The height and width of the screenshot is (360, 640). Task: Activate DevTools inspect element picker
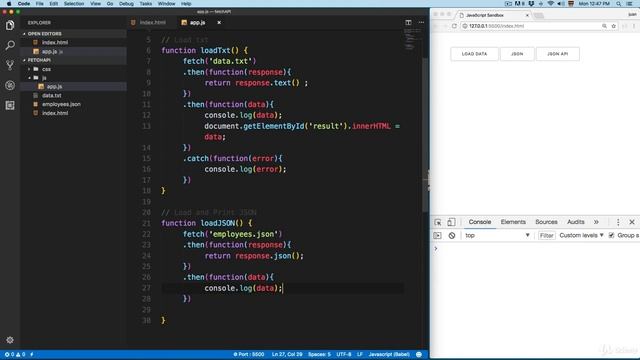[438, 222]
